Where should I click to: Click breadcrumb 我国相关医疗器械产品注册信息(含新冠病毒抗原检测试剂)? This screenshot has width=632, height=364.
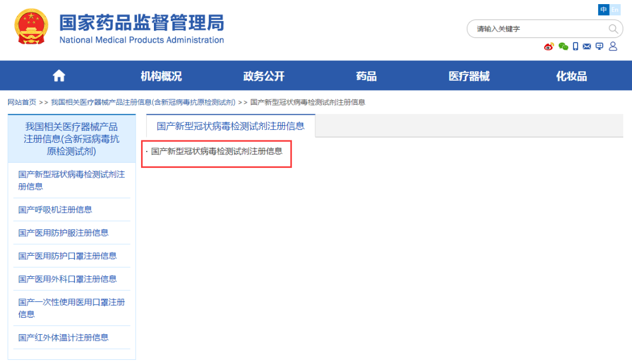[x=143, y=102]
